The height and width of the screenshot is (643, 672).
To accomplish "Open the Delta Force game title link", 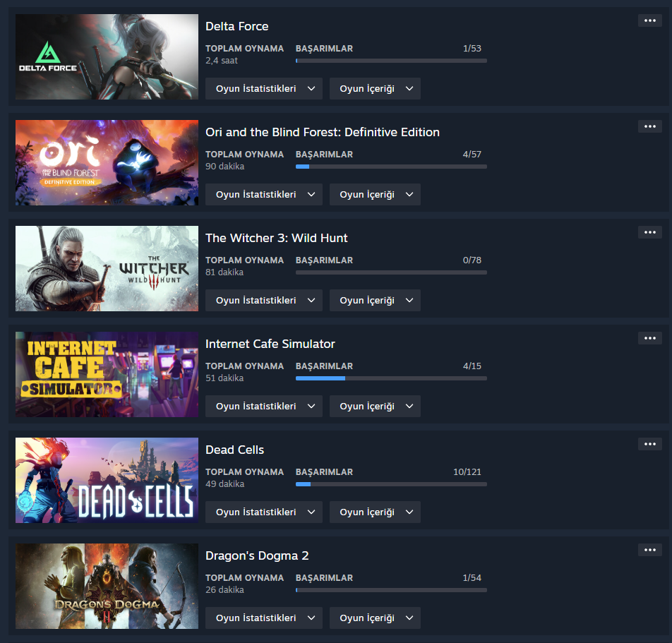I will click(237, 27).
